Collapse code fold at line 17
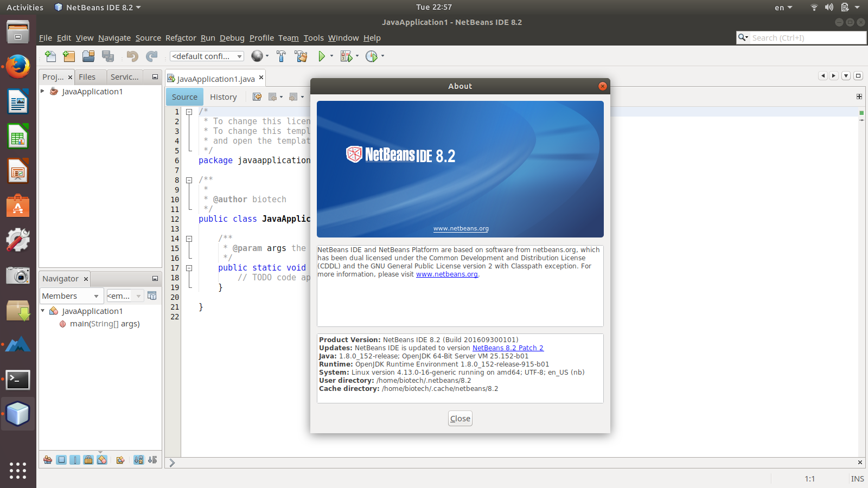Viewport: 868px width, 488px height. click(x=189, y=268)
